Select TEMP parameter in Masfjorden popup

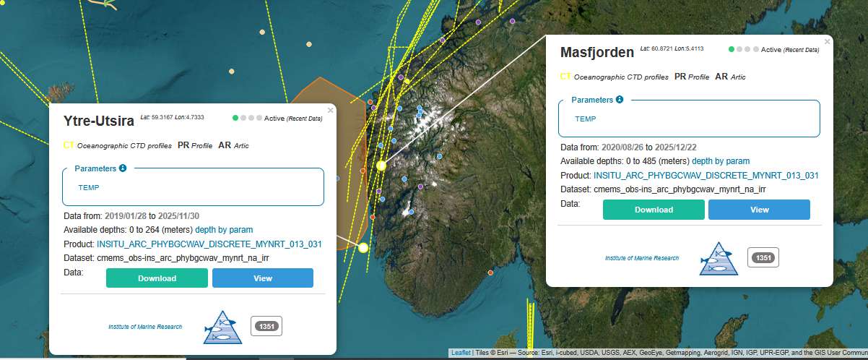(x=585, y=119)
